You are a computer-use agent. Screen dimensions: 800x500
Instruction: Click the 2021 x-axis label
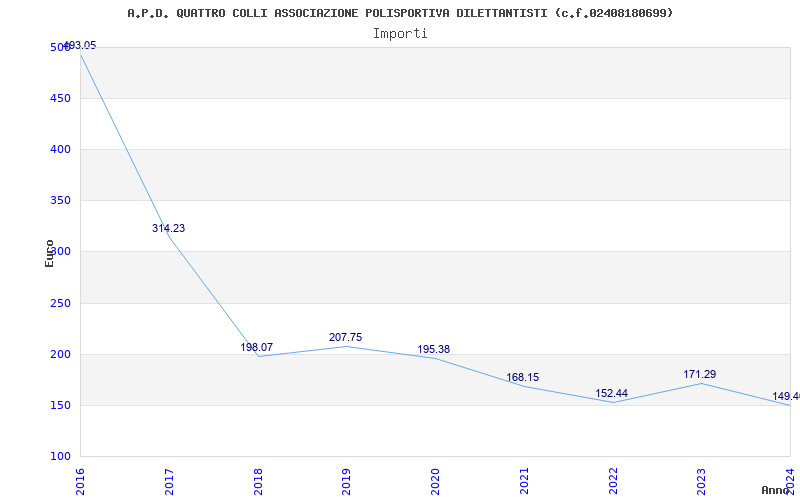(x=524, y=482)
